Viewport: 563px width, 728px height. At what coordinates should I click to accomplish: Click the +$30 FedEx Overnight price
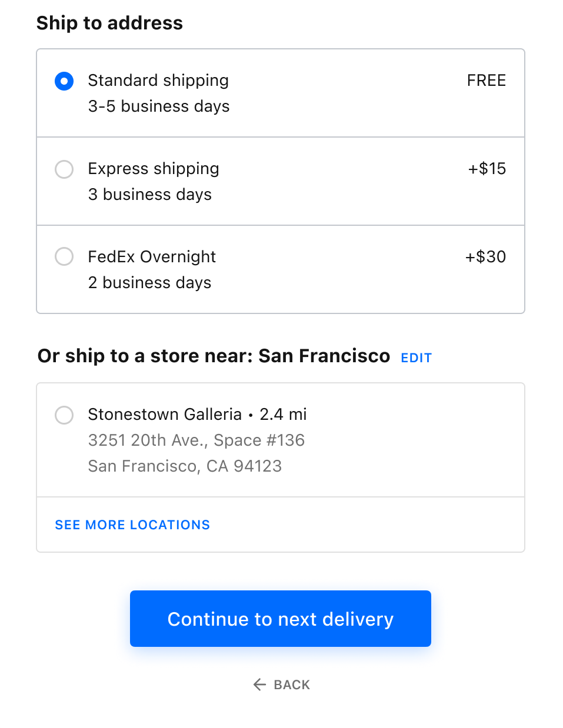pos(485,257)
